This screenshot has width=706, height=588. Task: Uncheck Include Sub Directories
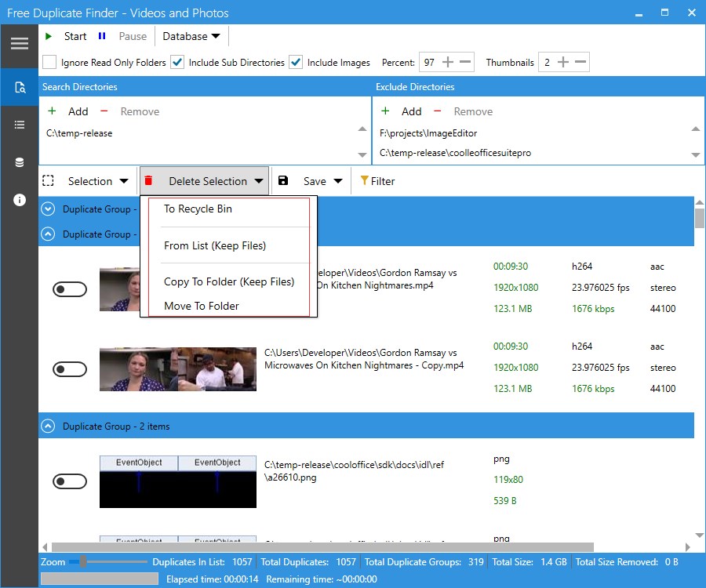point(177,62)
